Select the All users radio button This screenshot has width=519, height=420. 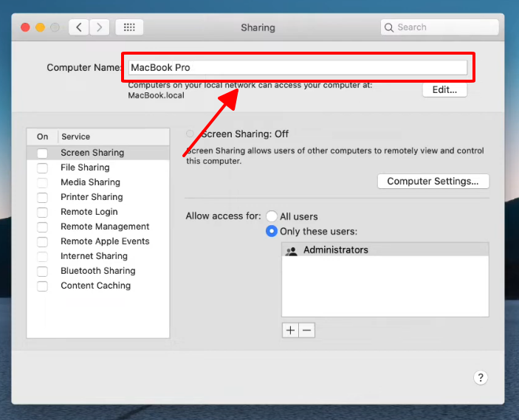click(272, 216)
